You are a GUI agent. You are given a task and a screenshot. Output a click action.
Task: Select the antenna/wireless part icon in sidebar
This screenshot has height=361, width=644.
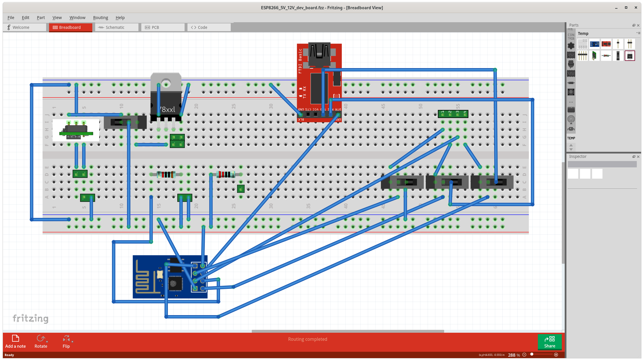(x=571, y=119)
